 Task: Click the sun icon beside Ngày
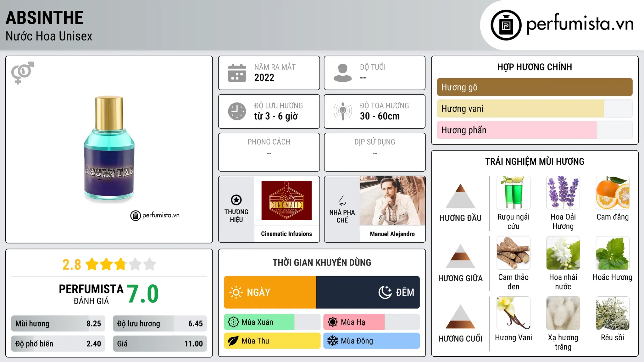pos(236,292)
